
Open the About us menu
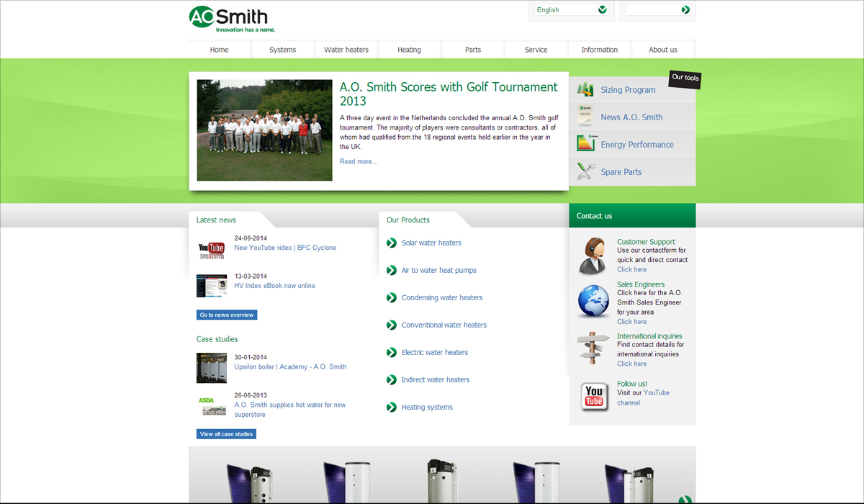click(663, 50)
